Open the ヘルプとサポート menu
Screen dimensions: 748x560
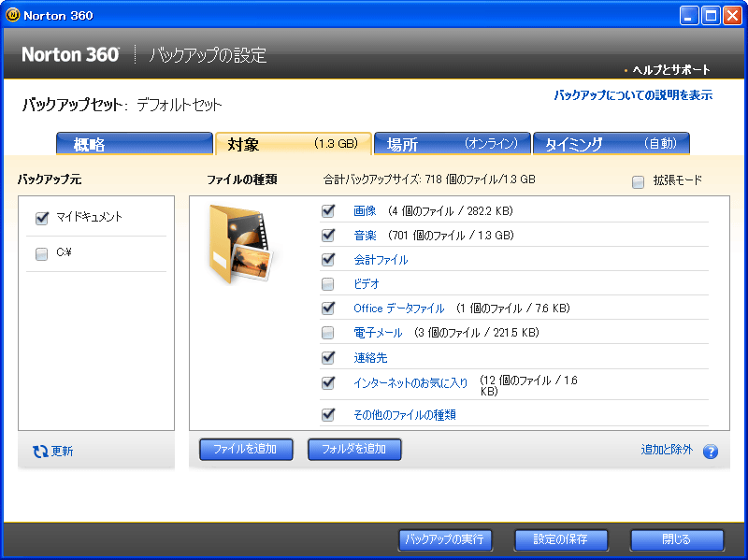(671, 70)
